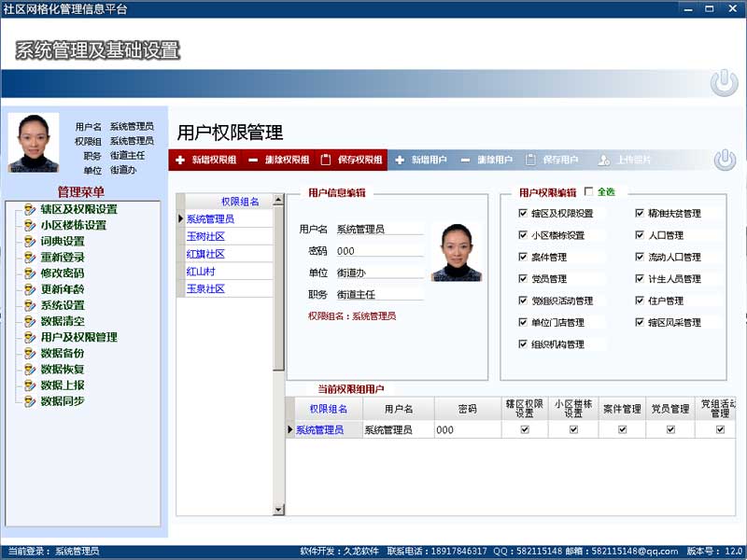Click the upload photo person icon
This screenshot has height=560, width=747.
603,160
